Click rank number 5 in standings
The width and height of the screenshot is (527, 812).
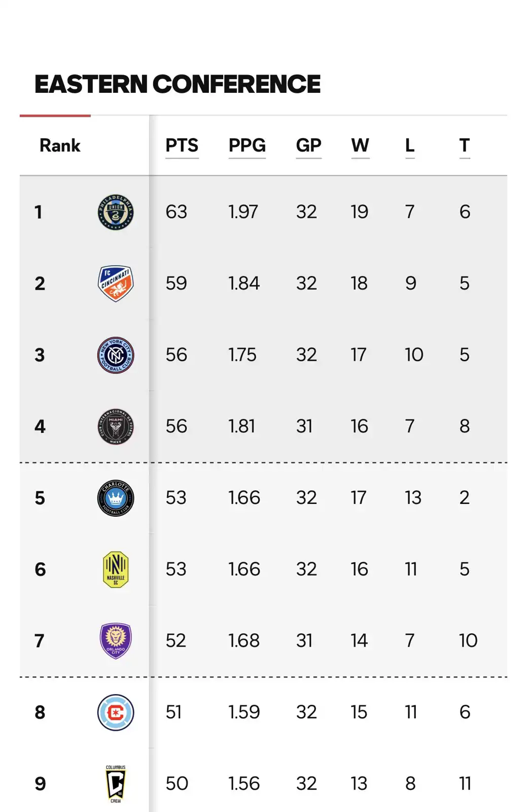(x=40, y=498)
